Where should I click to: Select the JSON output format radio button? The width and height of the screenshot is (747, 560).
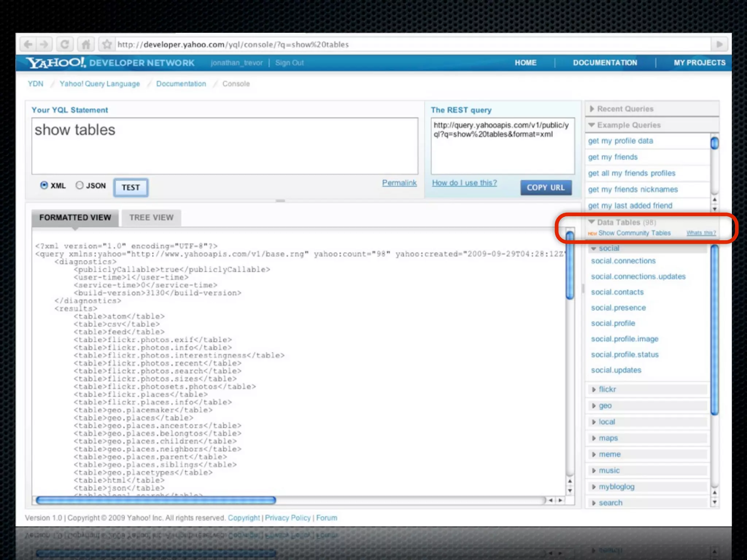tap(80, 185)
